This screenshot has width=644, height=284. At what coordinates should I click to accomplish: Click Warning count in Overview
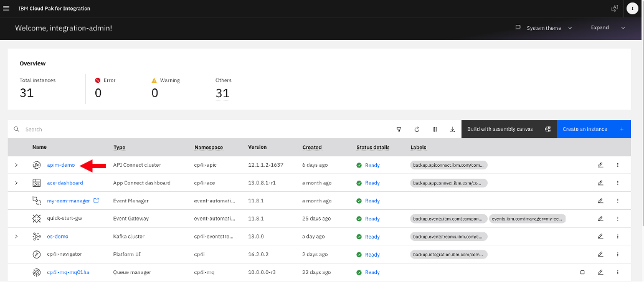pyautogui.click(x=154, y=93)
